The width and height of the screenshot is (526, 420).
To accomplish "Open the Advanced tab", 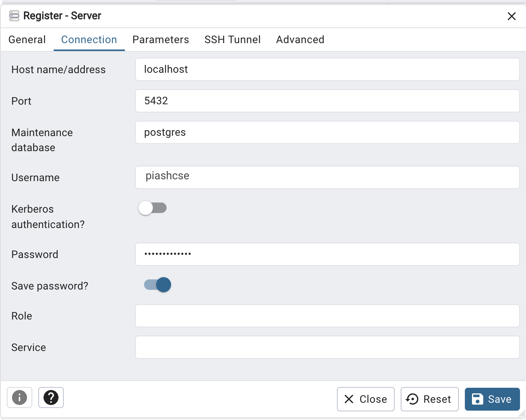I will click(x=300, y=40).
